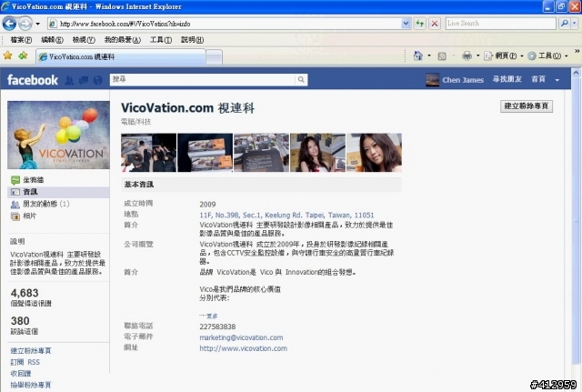This screenshot has height=392, width=582.
Task: Open Facebook account dropdown arrow
Action: (x=557, y=80)
